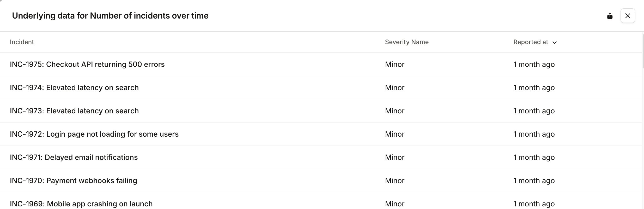This screenshot has height=209, width=644.
Task: Click Minor severity for INC-1970
Action: pyautogui.click(x=394, y=181)
